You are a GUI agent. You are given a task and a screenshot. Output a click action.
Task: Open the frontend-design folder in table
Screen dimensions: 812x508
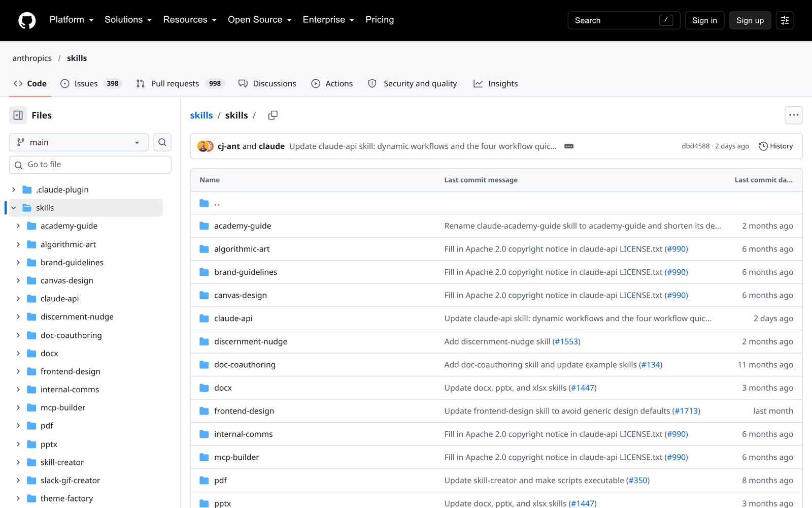tap(244, 411)
